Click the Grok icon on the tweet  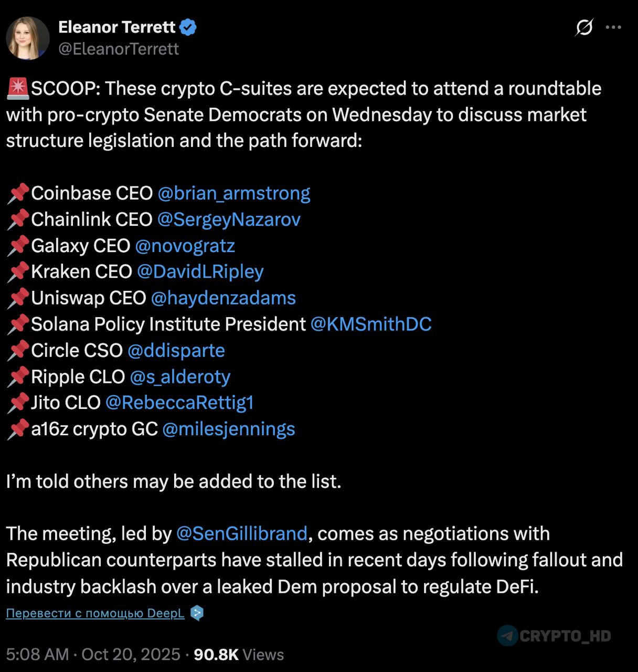point(584,27)
